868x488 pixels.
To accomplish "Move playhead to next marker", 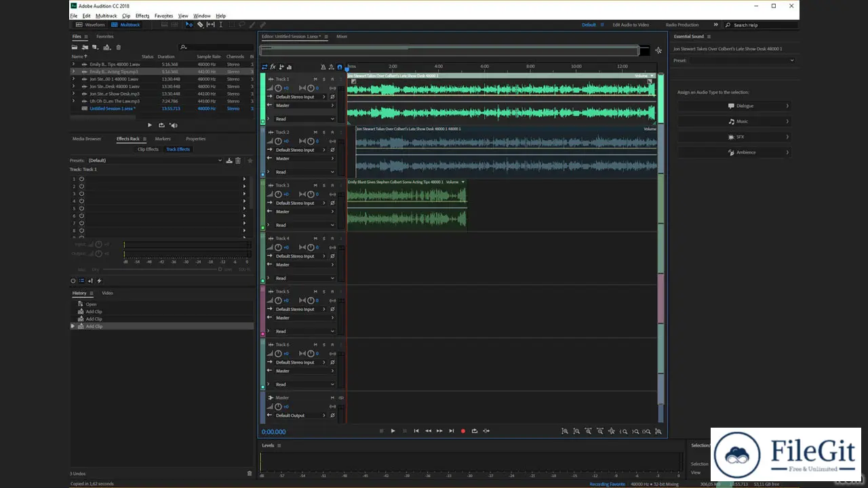I will [x=452, y=431].
